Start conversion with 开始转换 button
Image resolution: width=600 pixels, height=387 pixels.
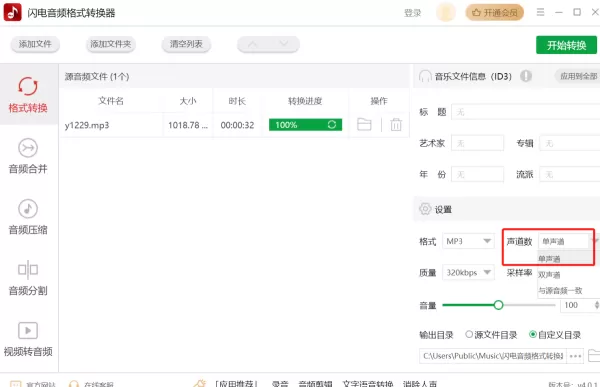[x=566, y=45]
